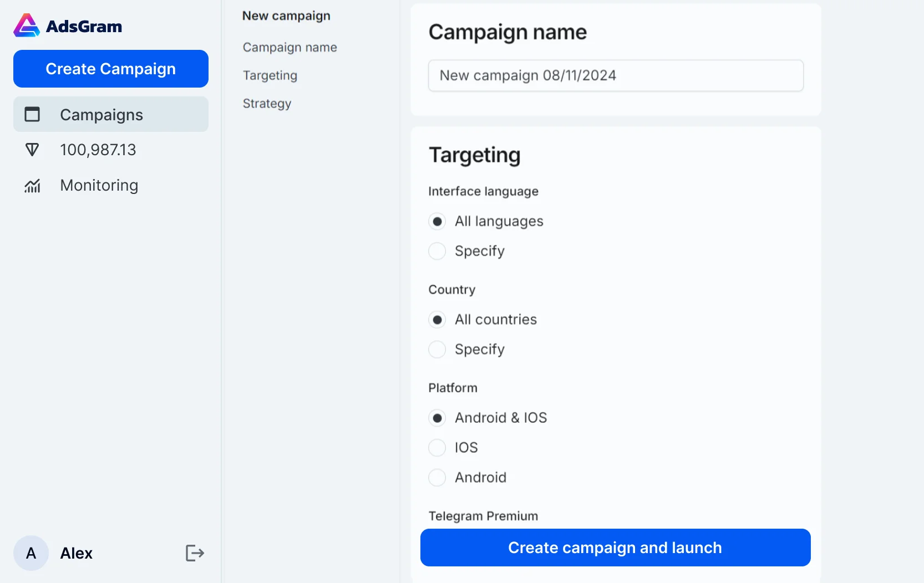Viewport: 924px width, 583px height.
Task: Click Create campaign and launch button
Action: (616, 548)
